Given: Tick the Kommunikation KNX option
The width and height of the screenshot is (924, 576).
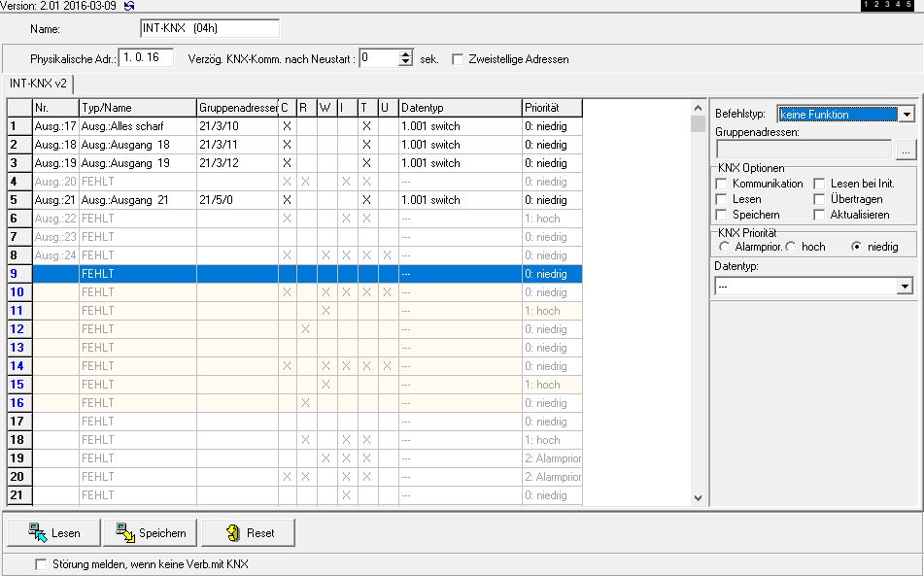Looking at the screenshot, I should (722, 184).
